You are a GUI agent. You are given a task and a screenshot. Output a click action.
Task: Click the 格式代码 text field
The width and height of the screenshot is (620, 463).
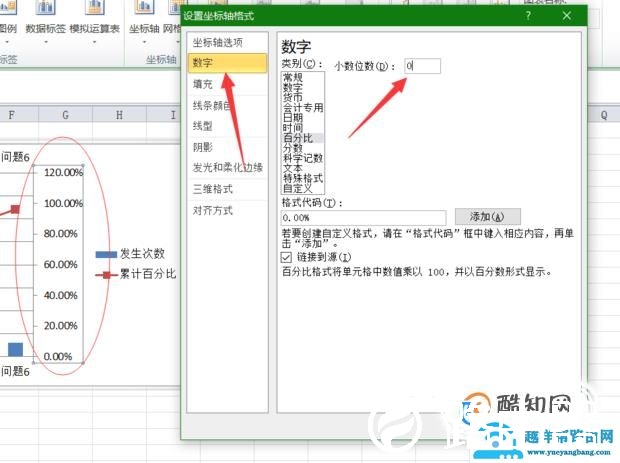tap(364, 217)
